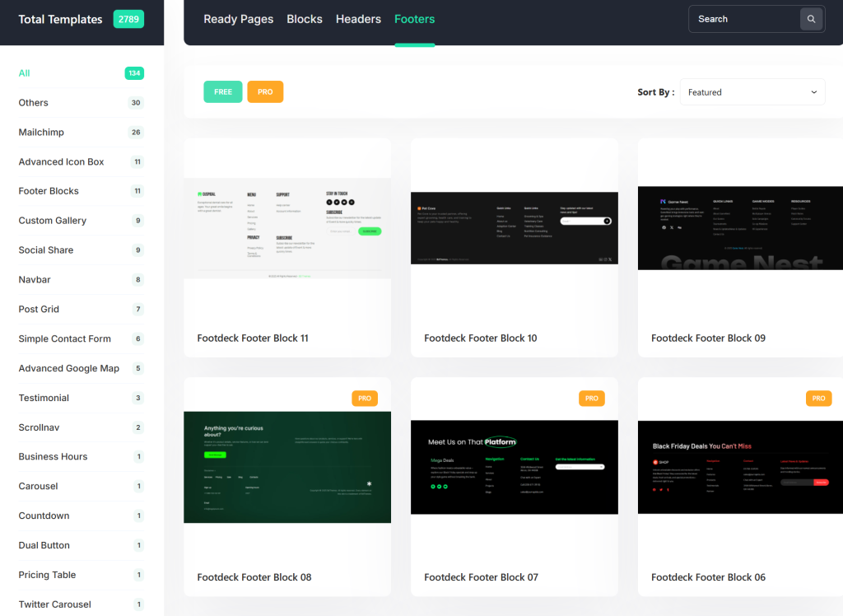Click the search magnifier icon
The height and width of the screenshot is (616, 843).
(811, 19)
